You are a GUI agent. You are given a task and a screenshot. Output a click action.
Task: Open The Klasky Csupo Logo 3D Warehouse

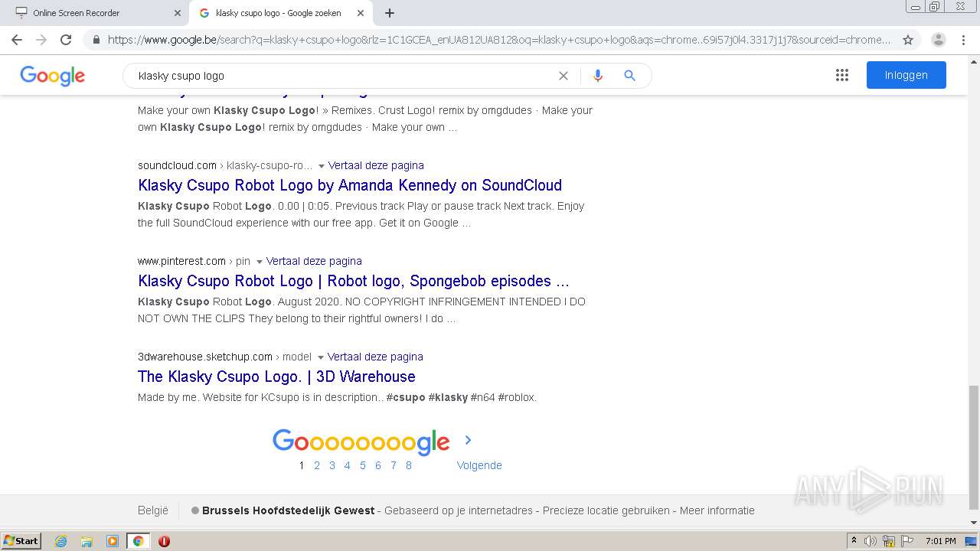[276, 377]
